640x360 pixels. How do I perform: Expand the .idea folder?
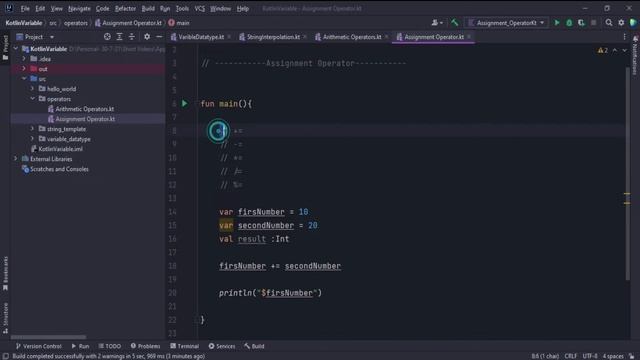[24, 59]
